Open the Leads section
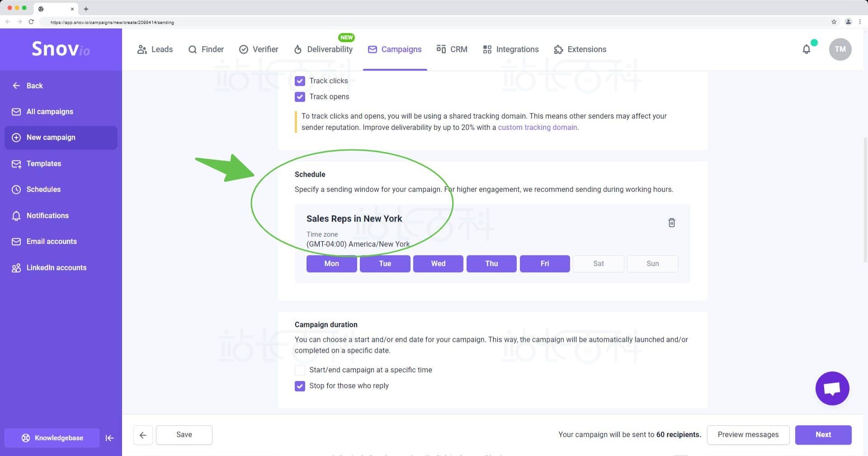 [x=155, y=49]
